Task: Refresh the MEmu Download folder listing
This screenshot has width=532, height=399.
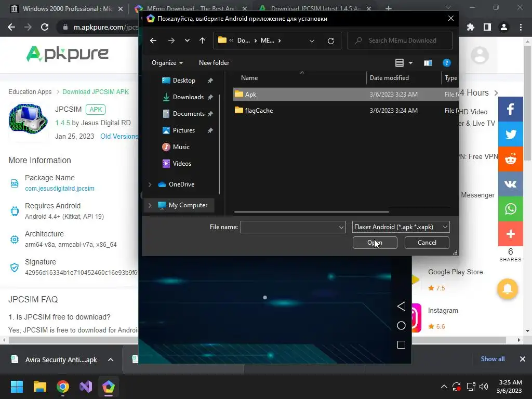Action: tap(331, 41)
